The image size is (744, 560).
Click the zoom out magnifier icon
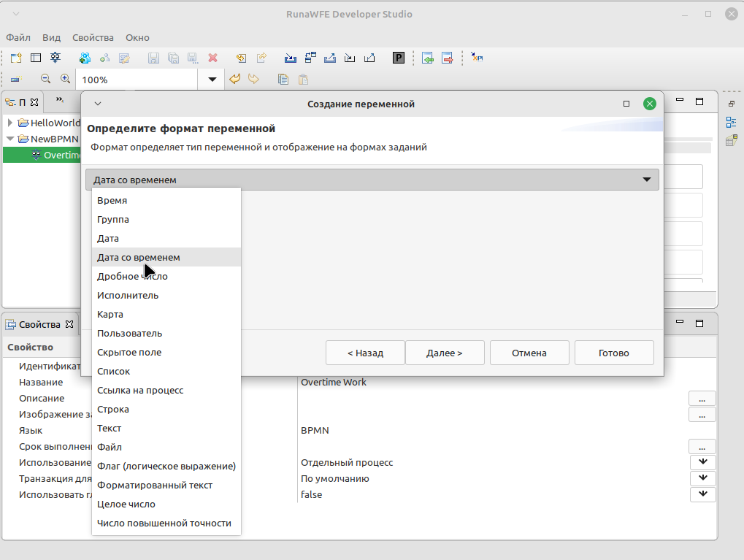tap(45, 79)
